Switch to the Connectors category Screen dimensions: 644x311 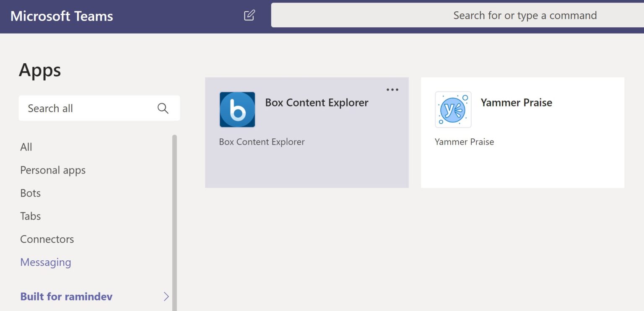pos(47,239)
